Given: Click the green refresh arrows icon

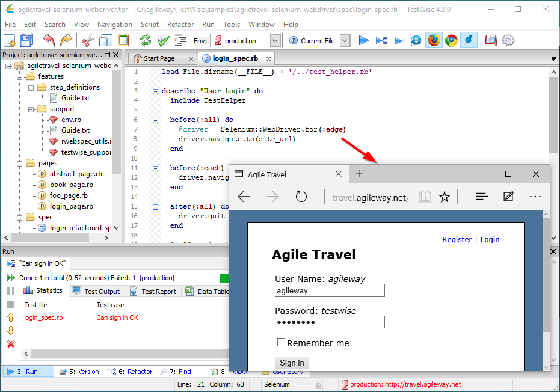Looking at the screenshot, I should tap(145, 40).
